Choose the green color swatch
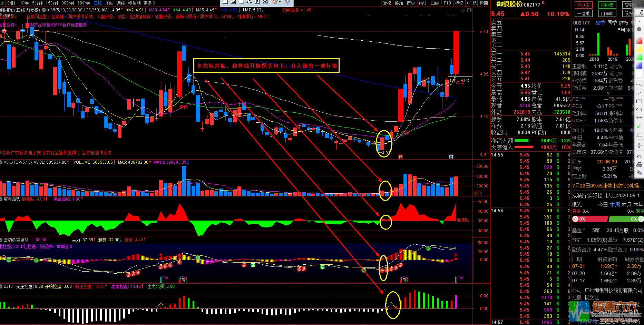Viewport: 644px width, 325px height. (x=639, y=57)
